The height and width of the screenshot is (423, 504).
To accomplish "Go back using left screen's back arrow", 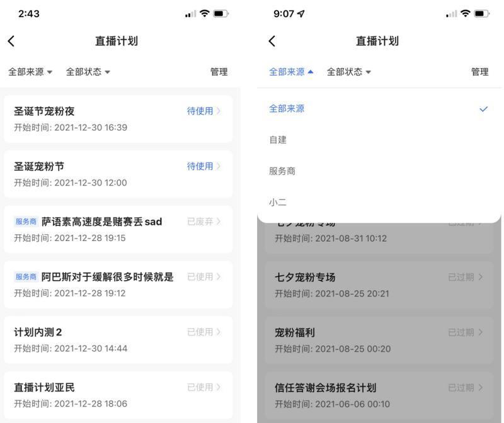I will tap(11, 41).
